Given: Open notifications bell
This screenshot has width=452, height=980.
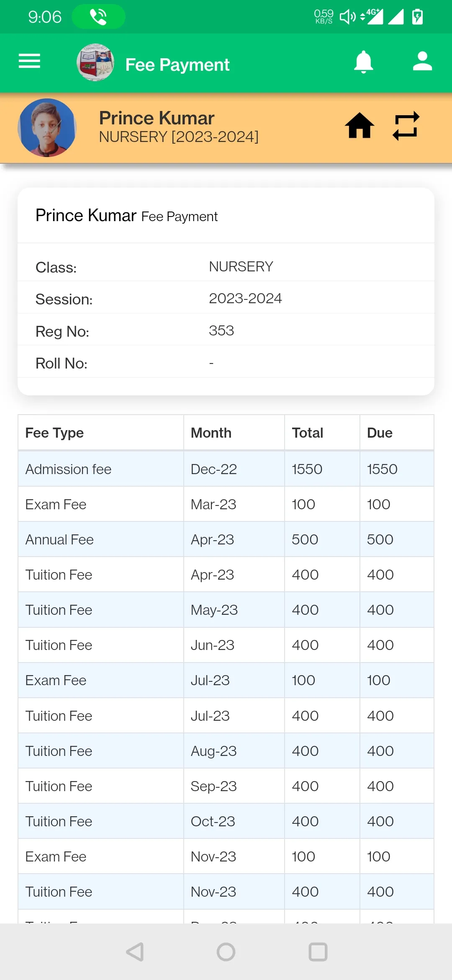Looking at the screenshot, I should 363,62.
